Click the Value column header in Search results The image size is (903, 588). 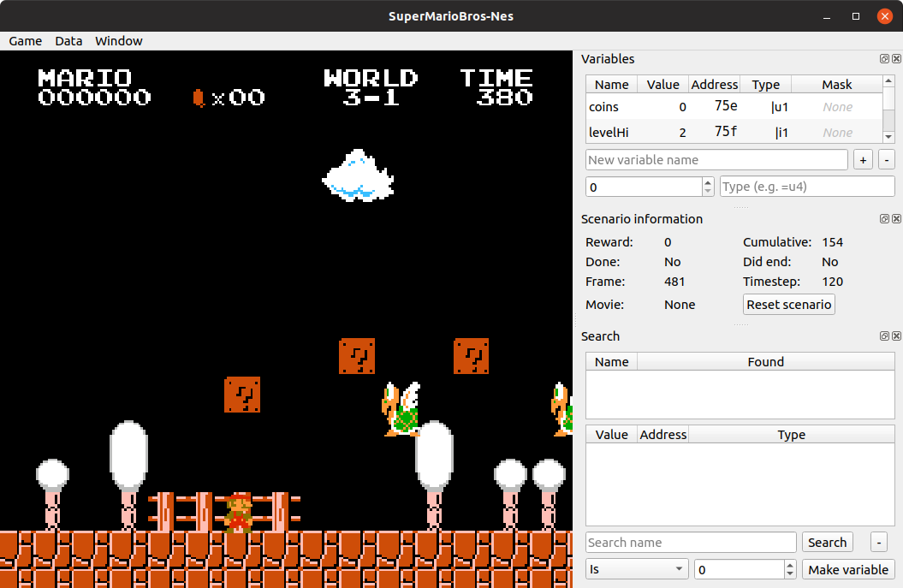[x=612, y=434]
